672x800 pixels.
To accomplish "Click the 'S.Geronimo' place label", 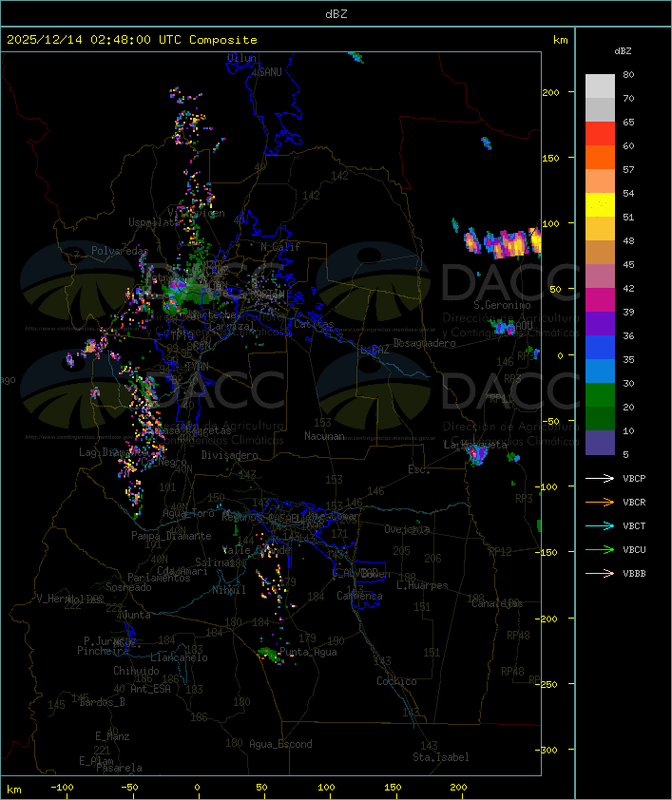I will coord(502,305).
